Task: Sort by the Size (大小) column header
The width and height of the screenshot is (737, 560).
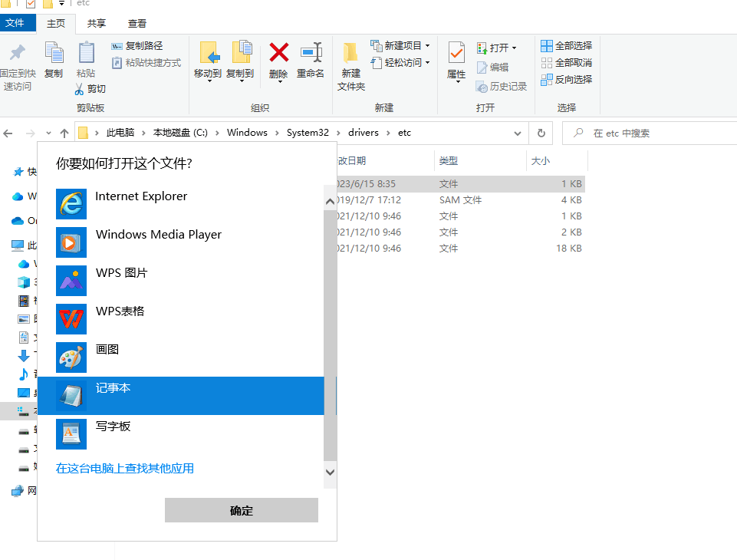Action: click(557, 161)
